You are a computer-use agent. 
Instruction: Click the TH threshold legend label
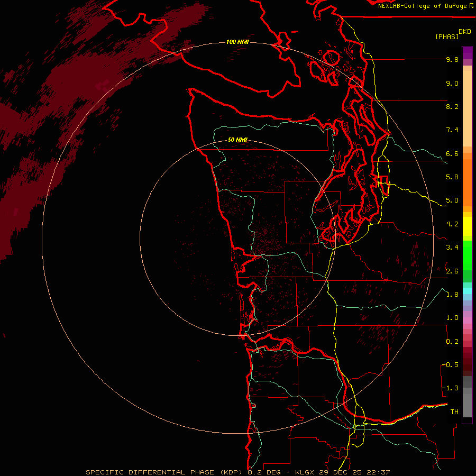click(x=454, y=412)
